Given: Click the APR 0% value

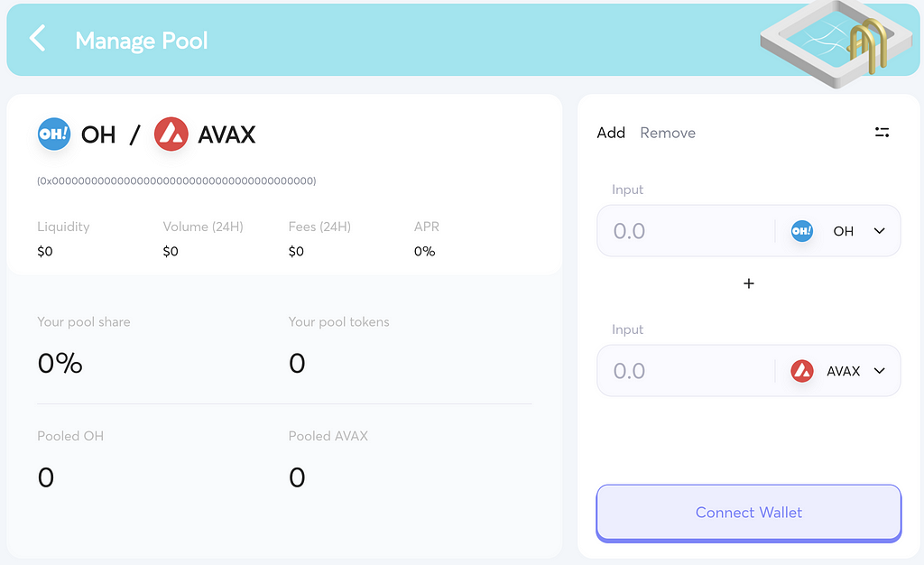Looking at the screenshot, I should [424, 252].
